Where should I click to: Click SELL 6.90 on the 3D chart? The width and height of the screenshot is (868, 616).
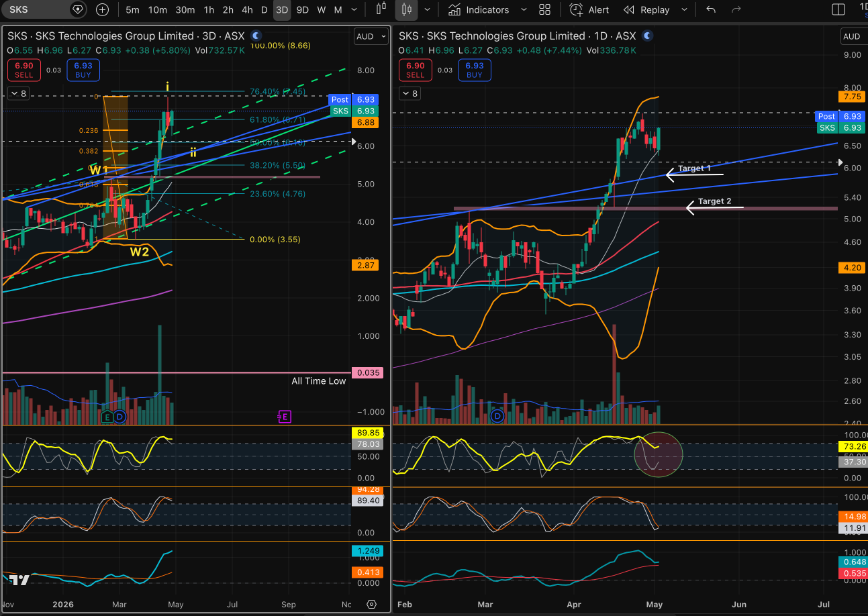coord(24,70)
